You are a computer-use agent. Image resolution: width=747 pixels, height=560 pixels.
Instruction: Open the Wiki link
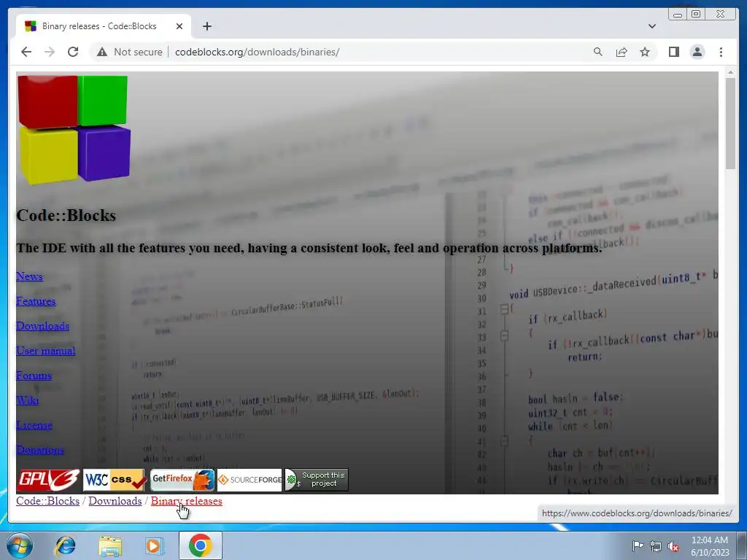[28, 400]
